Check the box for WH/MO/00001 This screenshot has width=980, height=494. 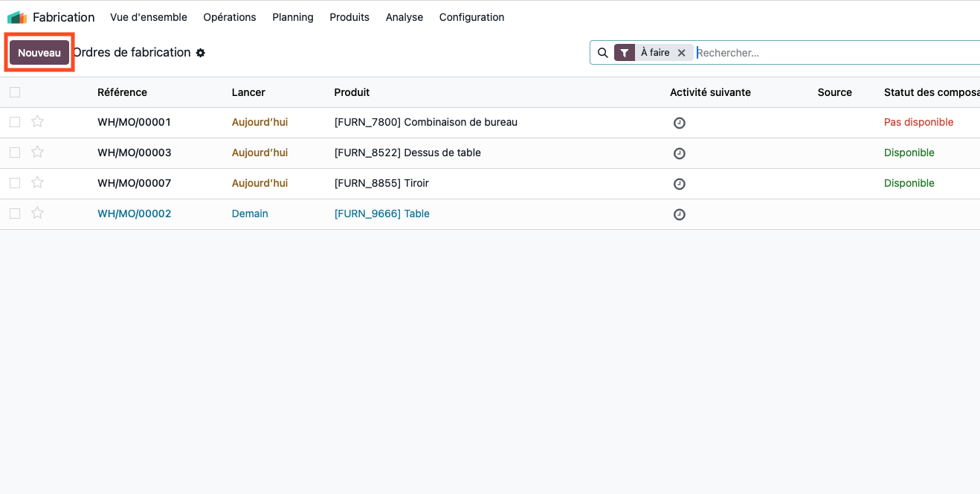coord(15,122)
